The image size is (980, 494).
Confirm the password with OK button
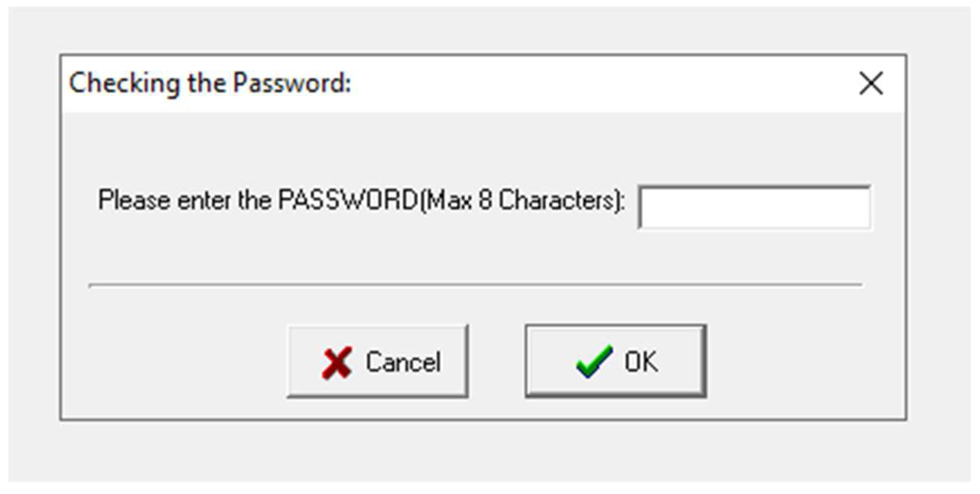pyautogui.click(x=616, y=361)
